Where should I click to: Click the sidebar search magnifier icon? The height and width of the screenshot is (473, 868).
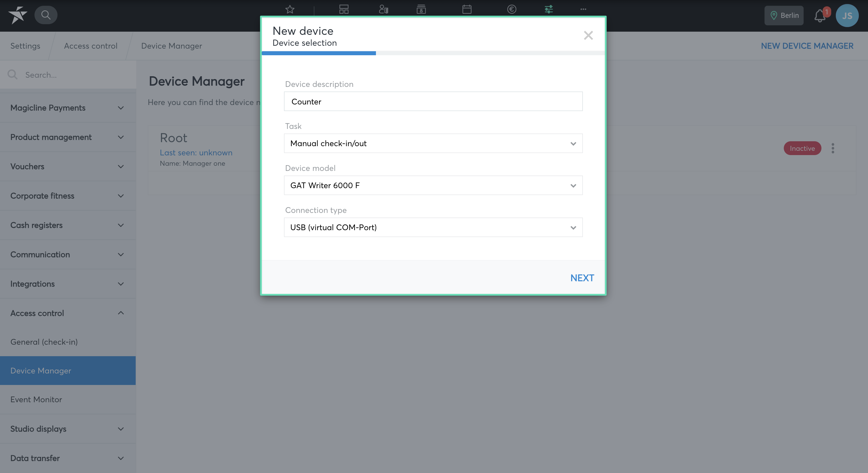click(x=12, y=75)
